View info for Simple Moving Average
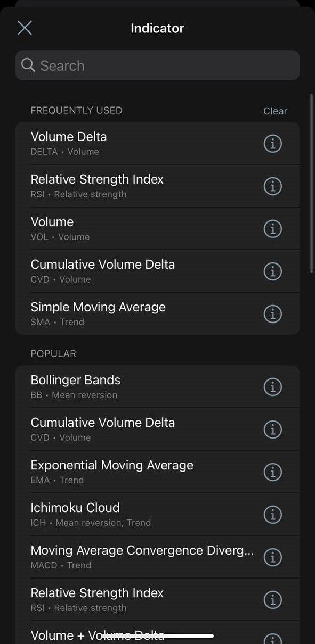Screen dimensions: 315x644 pos(272,313)
